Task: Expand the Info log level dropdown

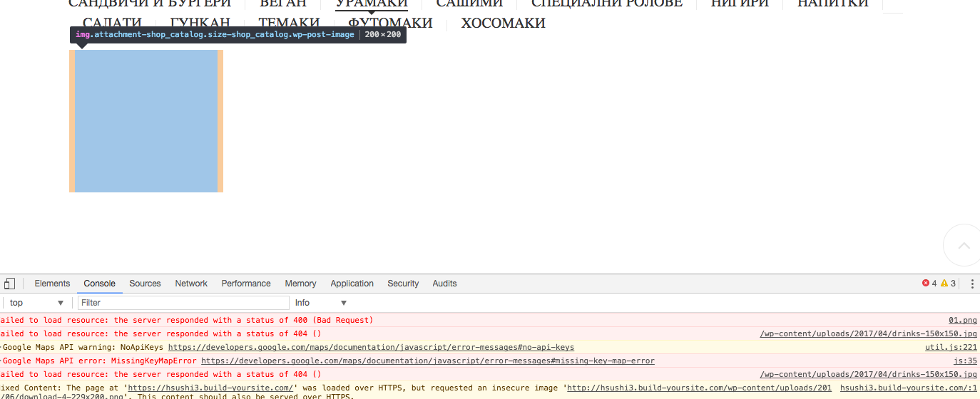Action: point(321,303)
